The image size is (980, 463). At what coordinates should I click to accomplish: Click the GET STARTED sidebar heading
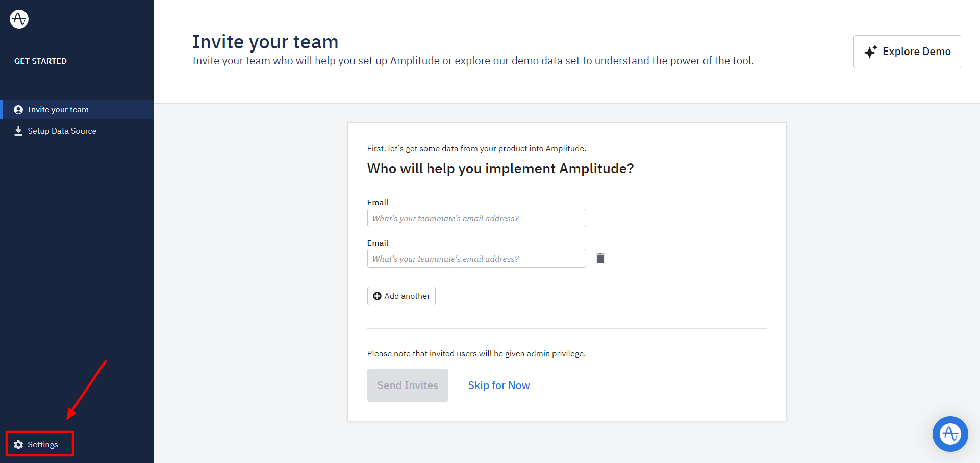coord(40,61)
